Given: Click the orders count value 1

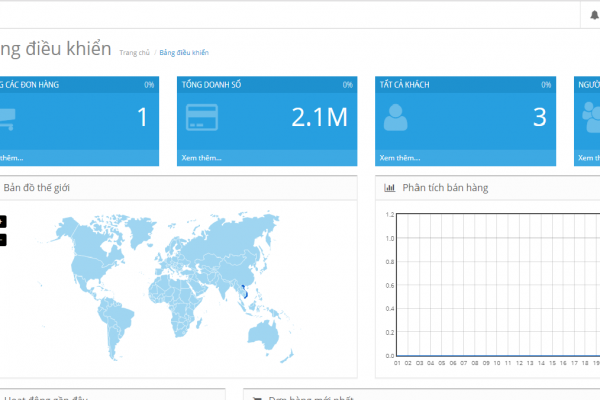Looking at the screenshot, I should click(142, 117).
